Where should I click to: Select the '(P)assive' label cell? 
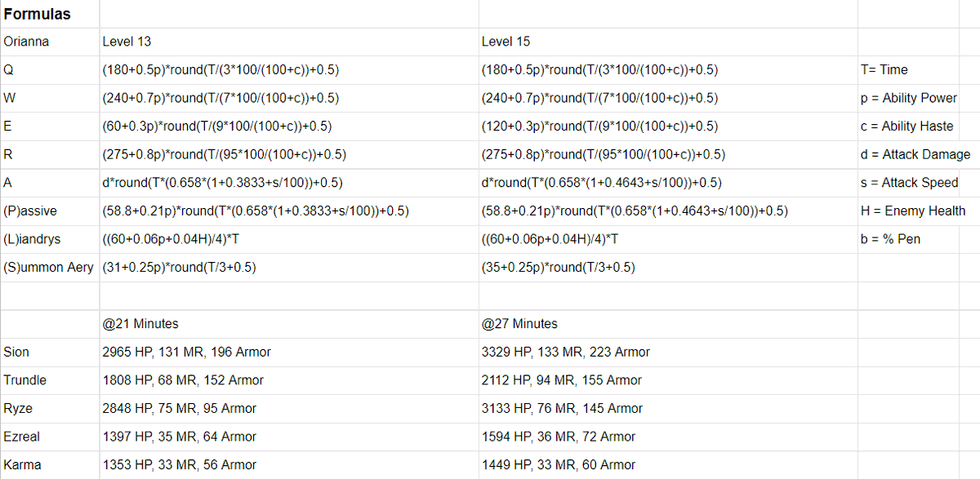[49, 211]
